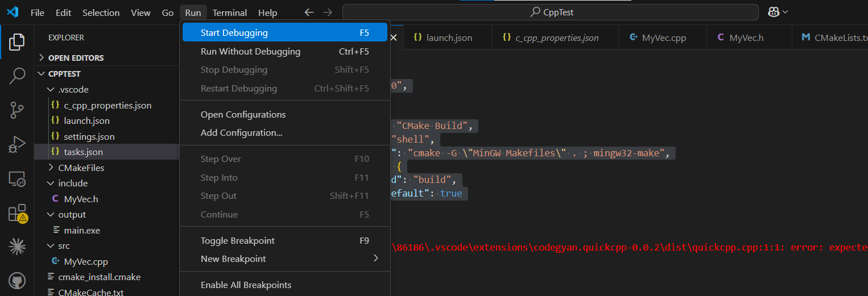This screenshot has height=296, width=868.
Task: Open the Go menu
Action: (x=168, y=12)
